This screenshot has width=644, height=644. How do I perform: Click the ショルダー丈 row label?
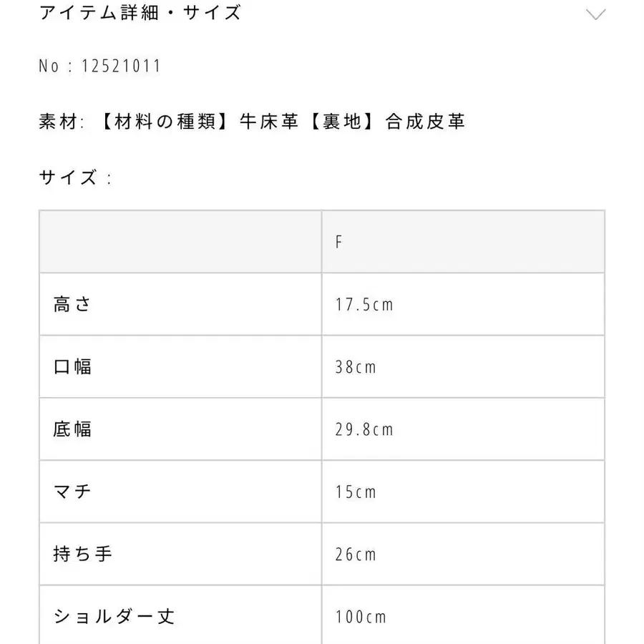click(x=114, y=616)
